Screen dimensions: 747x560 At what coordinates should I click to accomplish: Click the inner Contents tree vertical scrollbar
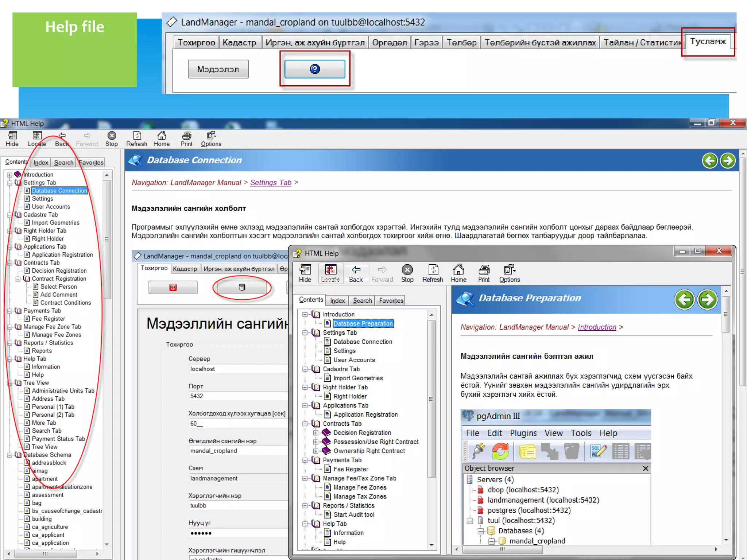point(431,399)
